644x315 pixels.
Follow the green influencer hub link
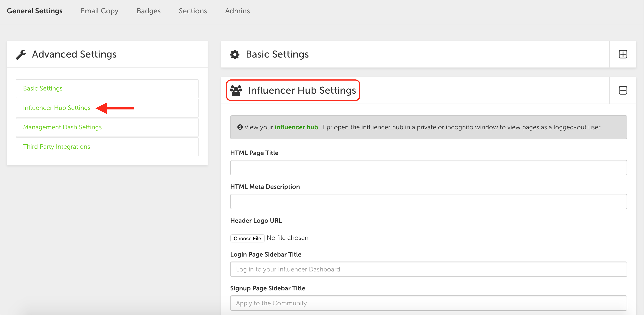(x=296, y=127)
